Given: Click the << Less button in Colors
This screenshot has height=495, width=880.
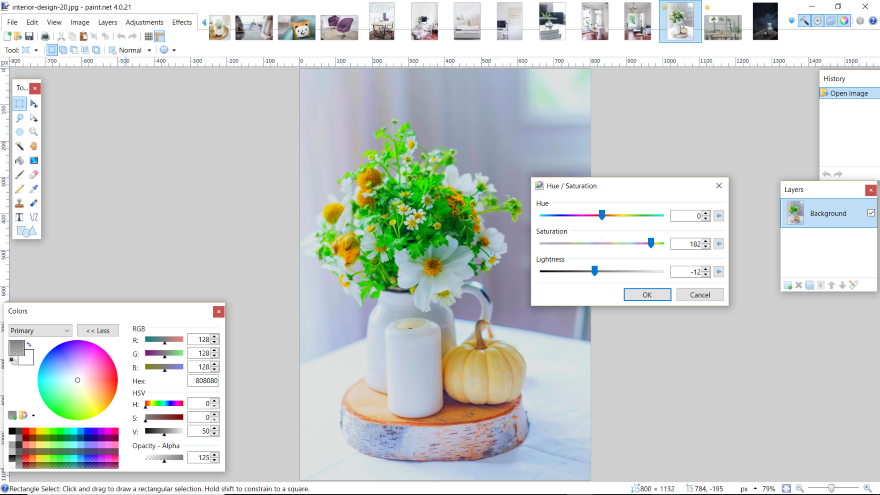Looking at the screenshot, I should tap(98, 330).
